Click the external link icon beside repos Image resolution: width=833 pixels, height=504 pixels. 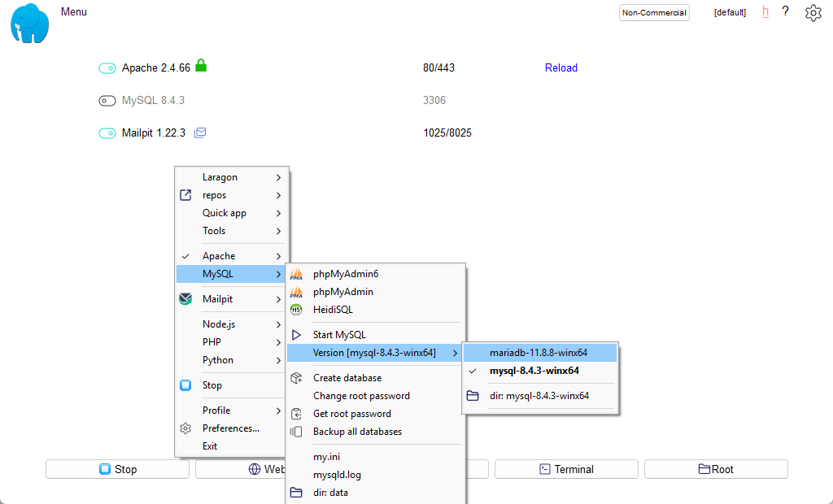pyautogui.click(x=185, y=195)
